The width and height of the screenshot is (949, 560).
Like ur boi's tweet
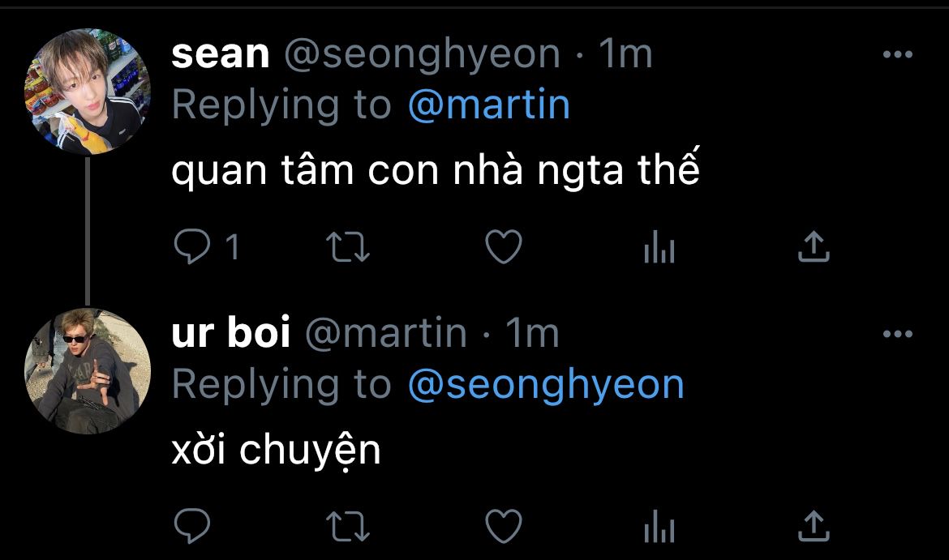pos(503,526)
